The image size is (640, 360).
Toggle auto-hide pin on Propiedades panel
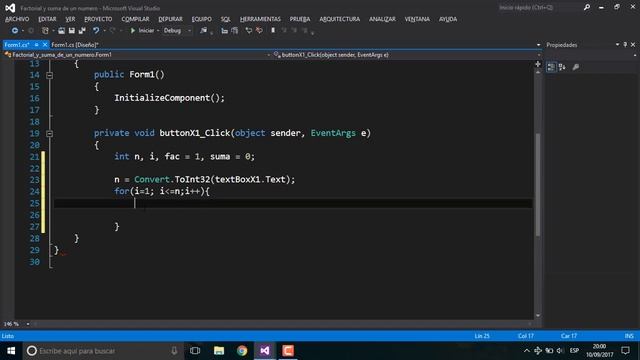click(x=625, y=44)
